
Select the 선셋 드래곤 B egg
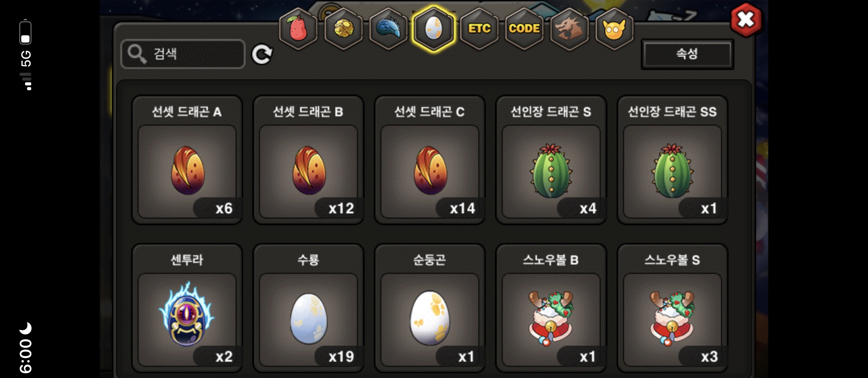309,160
